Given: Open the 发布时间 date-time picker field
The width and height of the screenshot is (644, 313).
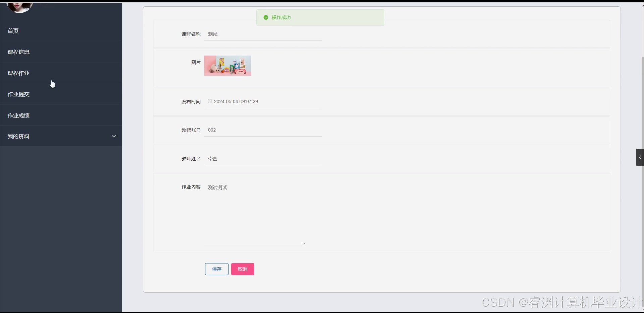Looking at the screenshot, I should pos(263,101).
